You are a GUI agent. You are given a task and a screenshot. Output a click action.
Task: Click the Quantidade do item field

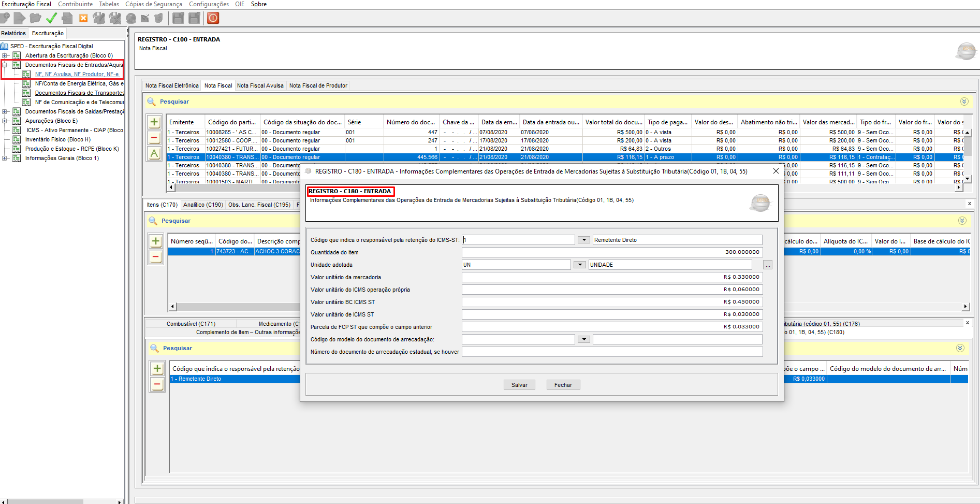tap(612, 252)
